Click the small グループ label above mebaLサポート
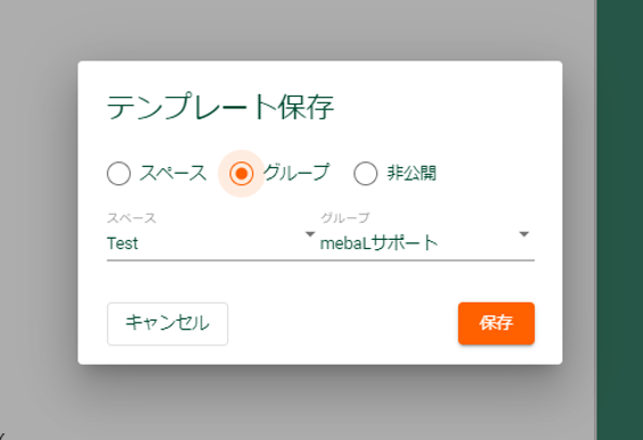Image resolution: width=643 pixels, height=440 pixels. tap(345, 218)
